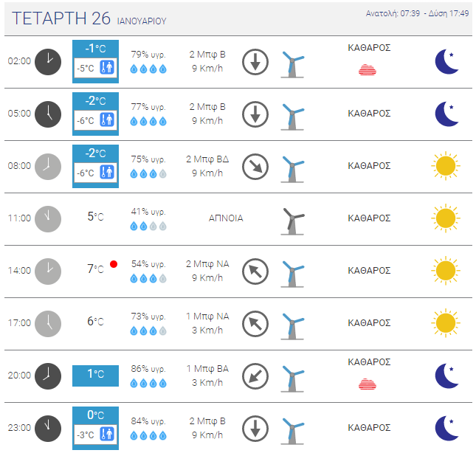The height and width of the screenshot is (453, 476).
Task: Click the moon icon in 05:00 row
Action: point(446,114)
